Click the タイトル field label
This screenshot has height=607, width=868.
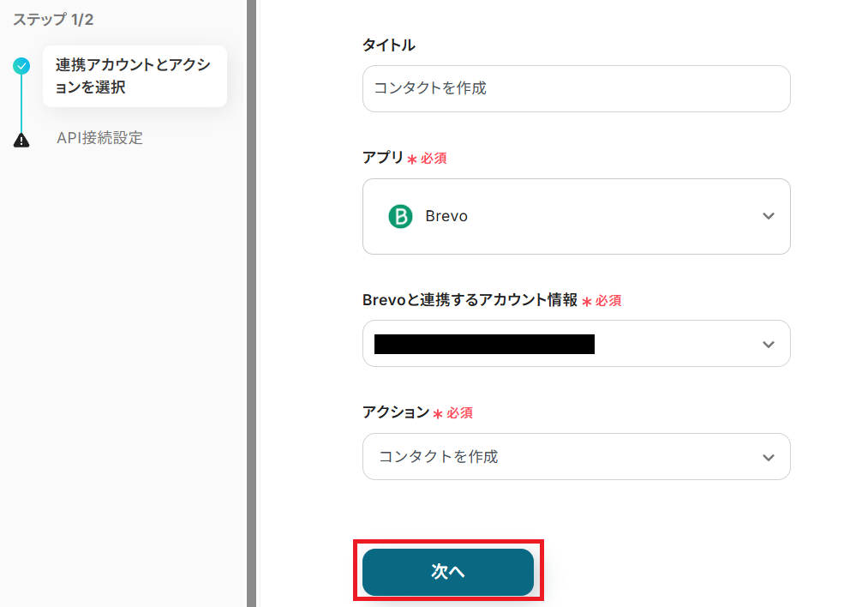click(x=389, y=45)
